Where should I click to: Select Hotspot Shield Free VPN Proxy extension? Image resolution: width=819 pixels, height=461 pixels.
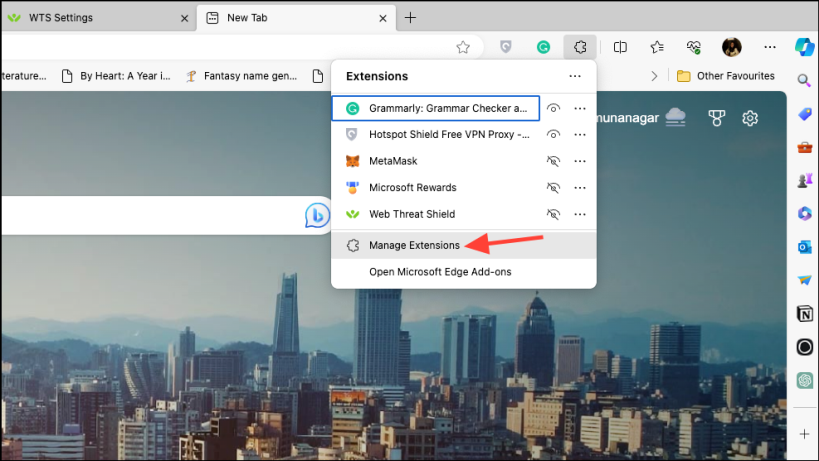pos(436,134)
